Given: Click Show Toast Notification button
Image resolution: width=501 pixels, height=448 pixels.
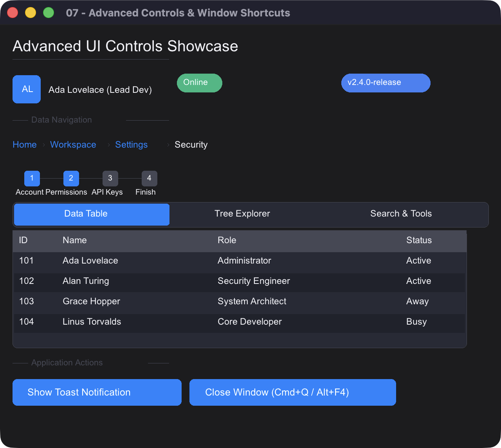Looking at the screenshot, I should [97, 392].
